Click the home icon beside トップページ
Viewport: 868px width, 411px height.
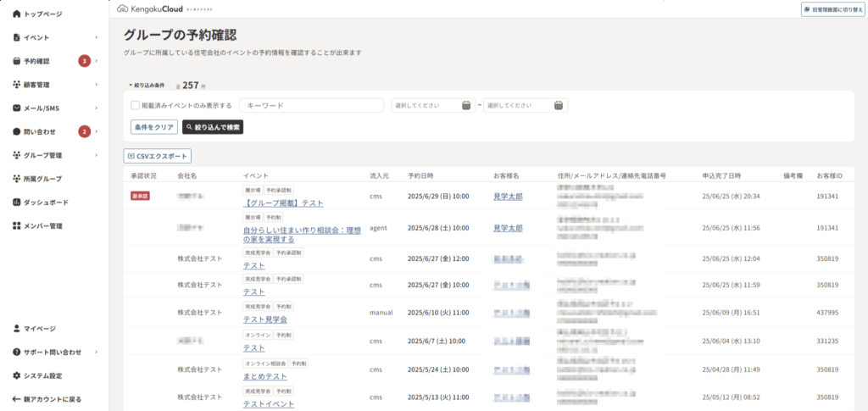tap(17, 14)
